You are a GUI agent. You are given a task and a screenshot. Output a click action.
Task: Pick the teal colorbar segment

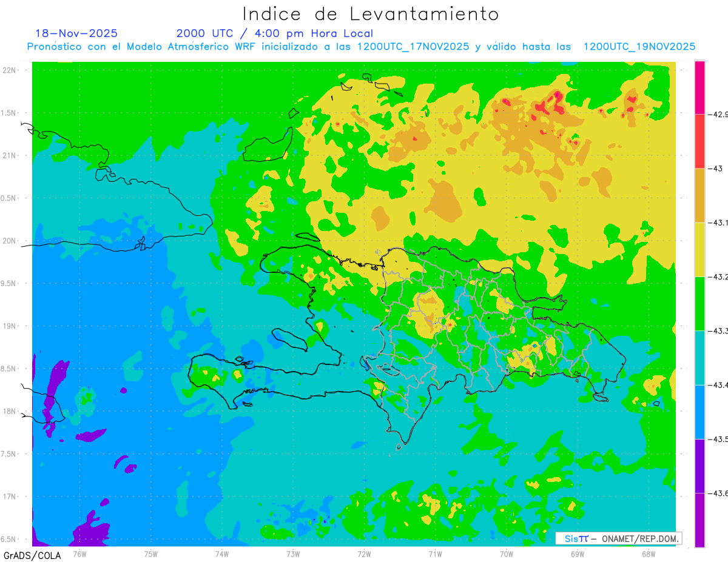[x=699, y=358]
